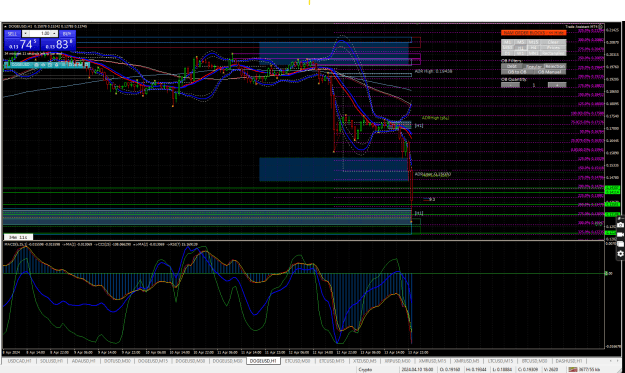Switch to the ETCUSD,M15 chart tab
The width and height of the screenshot is (625, 373).
click(x=332, y=361)
